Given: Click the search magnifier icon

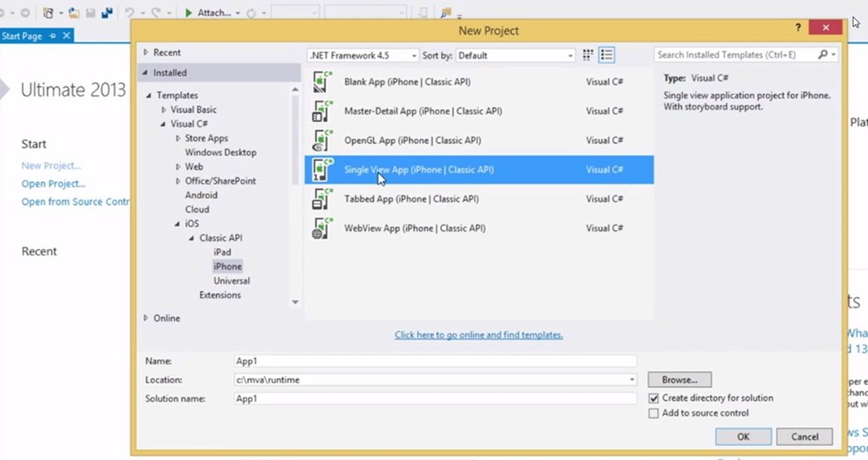Looking at the screenshot, I should click(x=822, y=55).
